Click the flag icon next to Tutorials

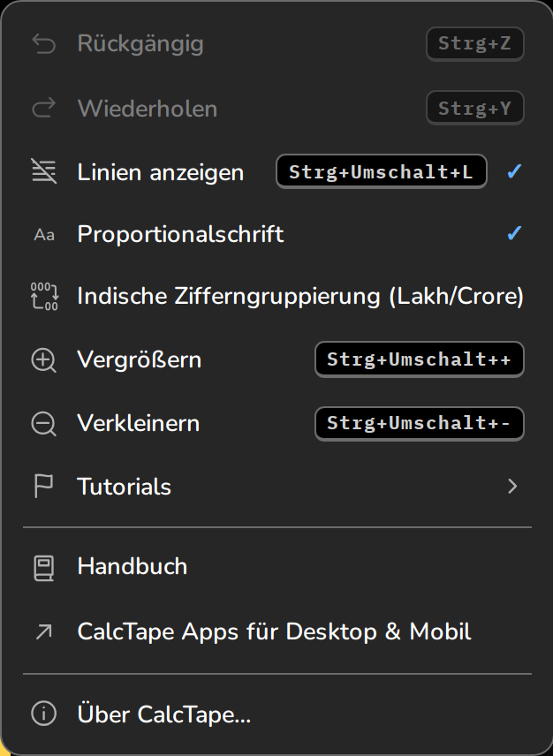tap(43, 486)
